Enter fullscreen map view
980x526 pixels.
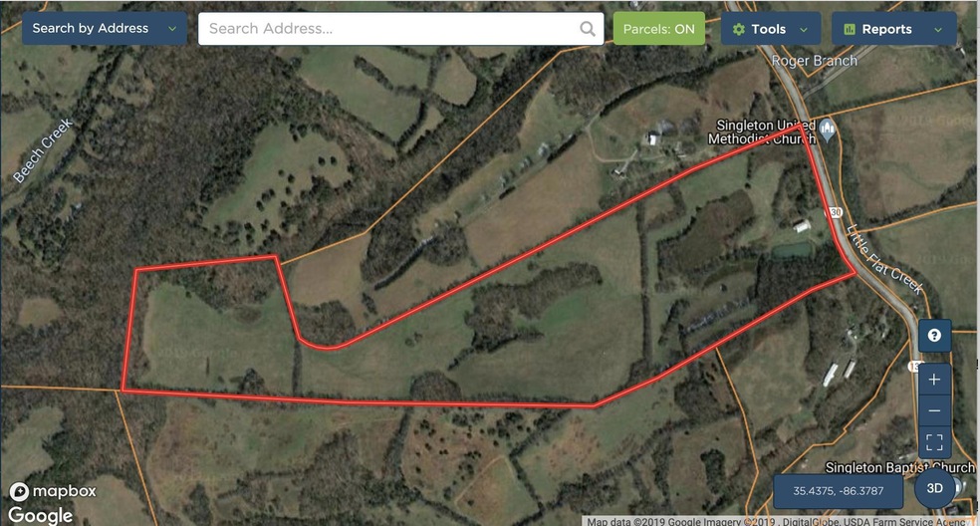tap(934, 442)
